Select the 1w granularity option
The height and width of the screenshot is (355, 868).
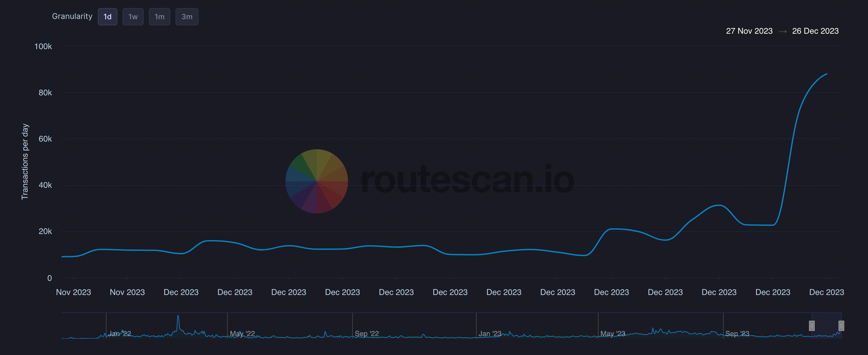[133, 16]
